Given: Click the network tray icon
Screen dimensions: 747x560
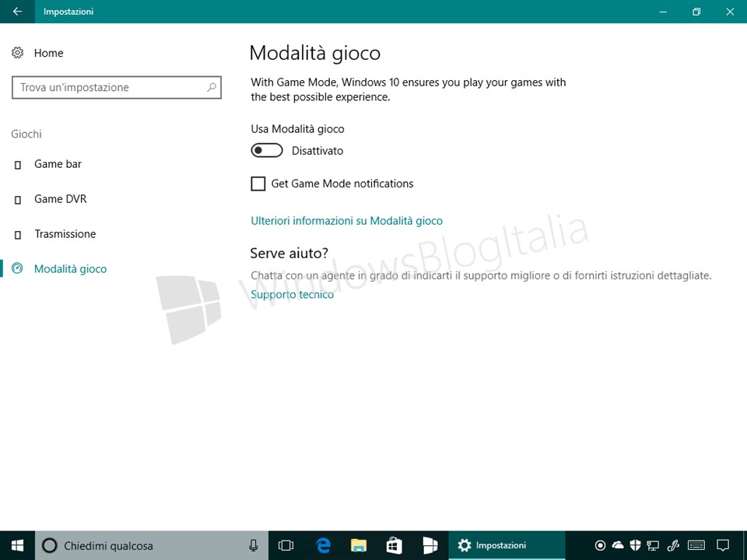Looking at the screenshot, I should [x=653, y=546].
